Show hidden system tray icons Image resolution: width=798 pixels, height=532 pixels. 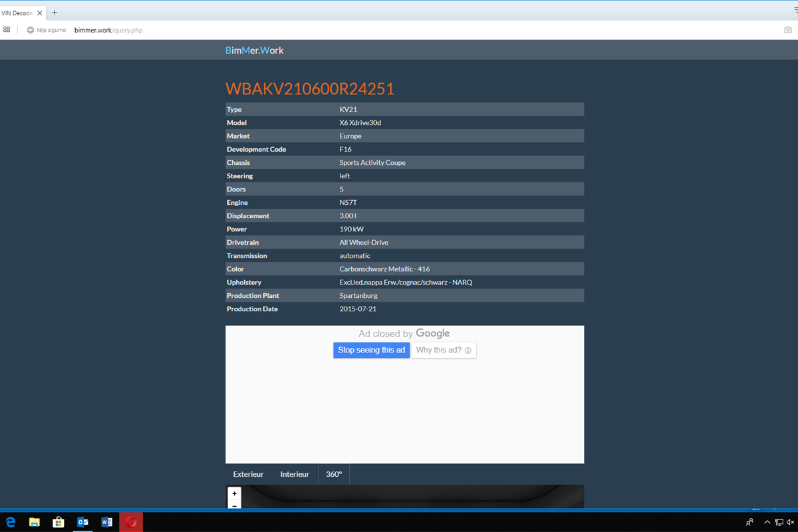click(x=767, y=523)
